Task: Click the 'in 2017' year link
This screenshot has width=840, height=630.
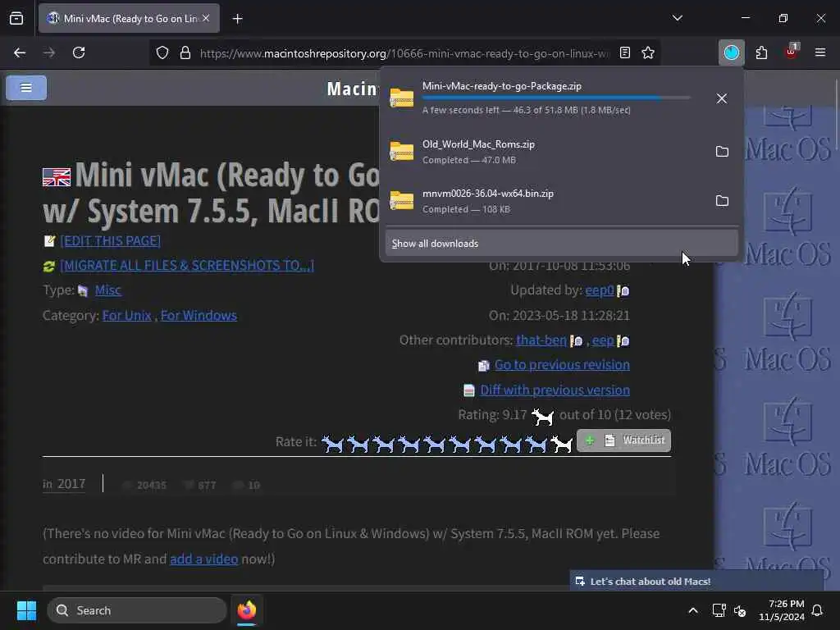Action: click(x=64, y=484)
